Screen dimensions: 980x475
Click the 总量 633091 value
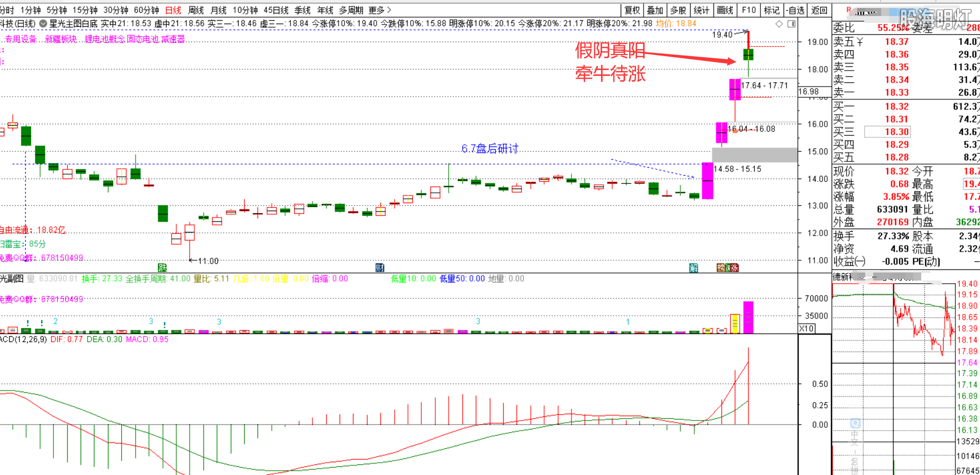893,209
